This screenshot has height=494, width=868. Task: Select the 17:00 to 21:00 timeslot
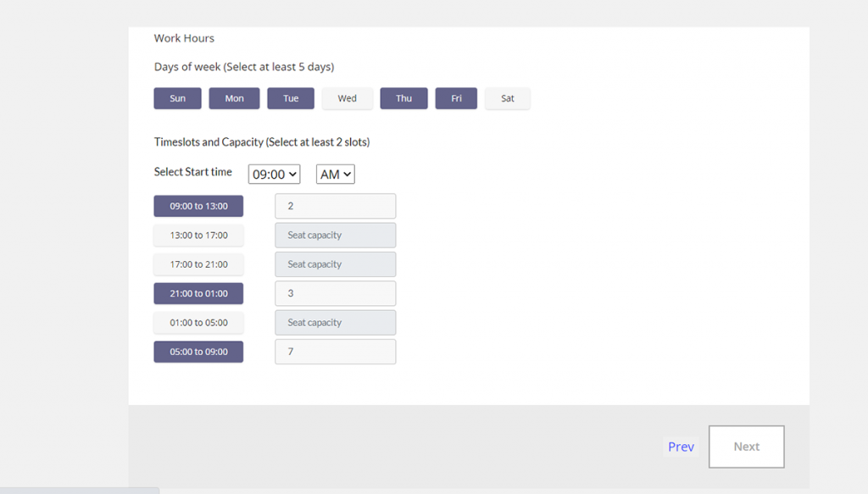pos(198,264)
